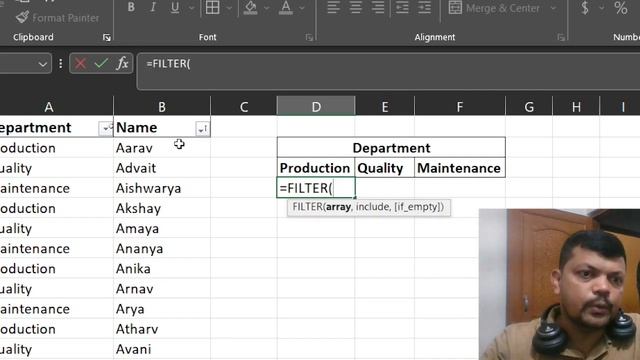Viewport: 640px width, 360px height.
Task: Click FILTER function name in tooltip
Action: point(307,207)
